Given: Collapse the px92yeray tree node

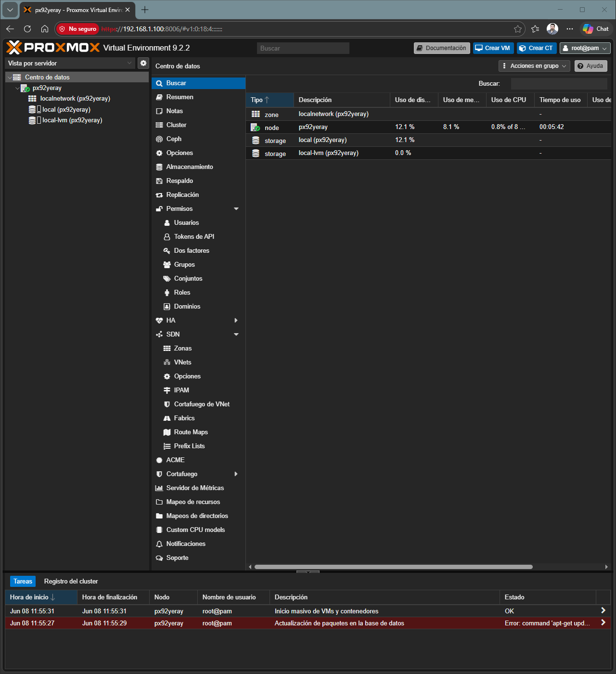Looking at the screenshot, I should coord(17,88).
